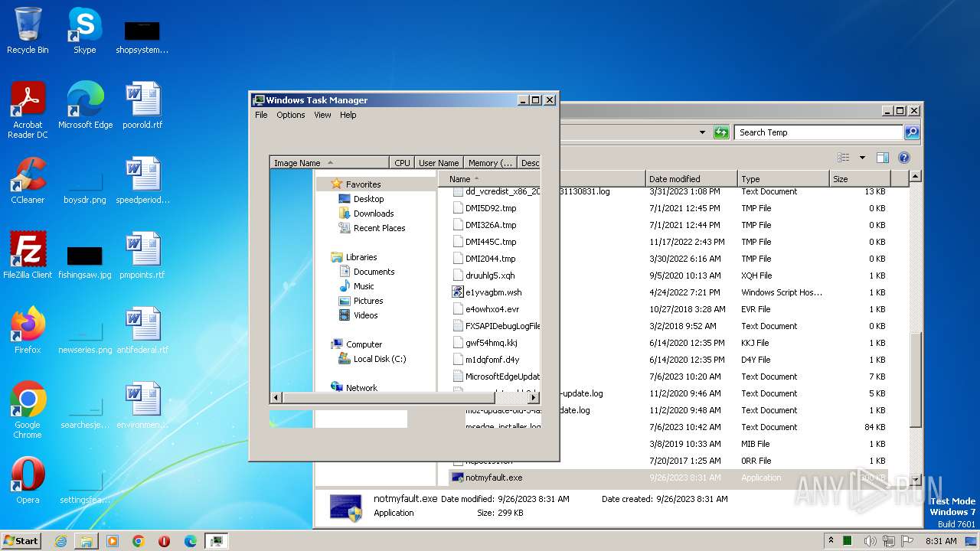Open antifederal.rtf desktop file
The image size is (980, 551).
[142, 331]
